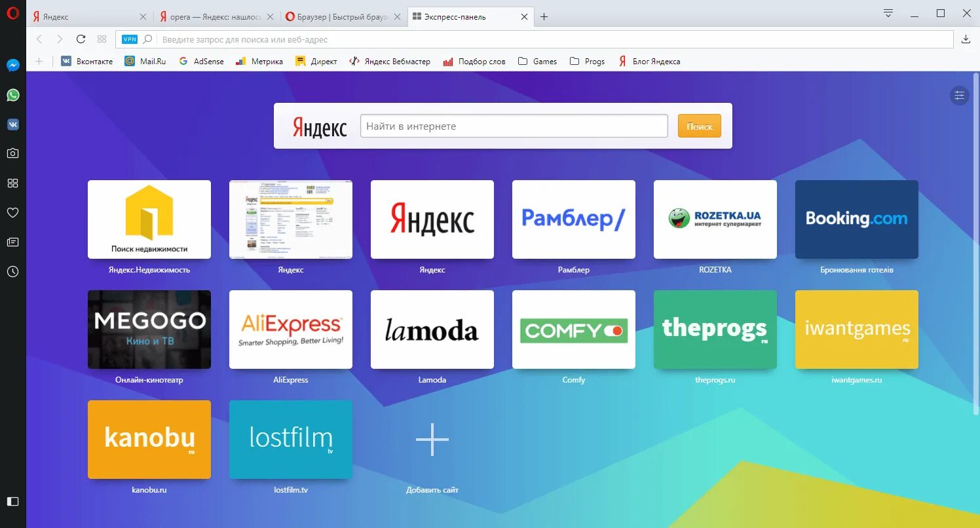Close the first Яндекс tab
Image resolution: width=980 pixels, height=528 pixels.
143,17
